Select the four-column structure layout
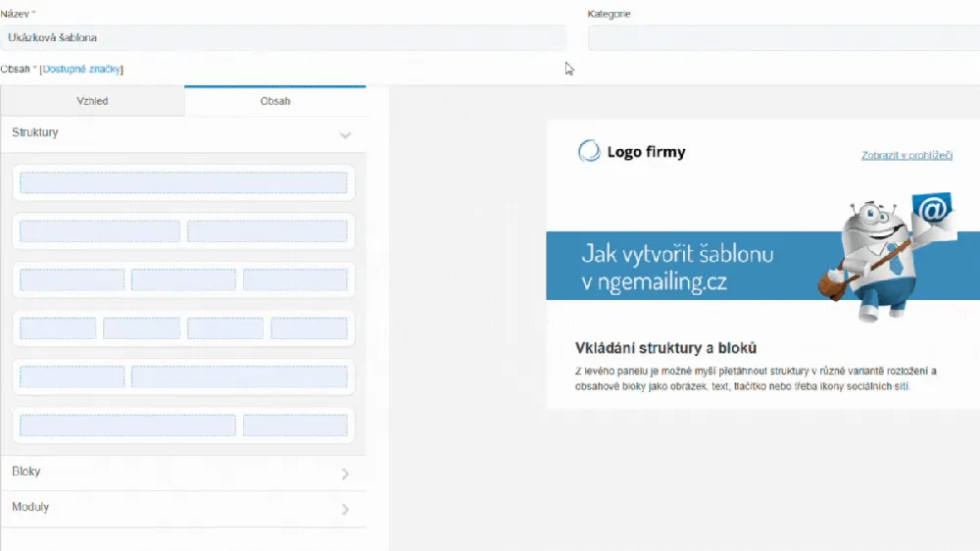This screenshot has height=551, width=980. tap(183, 328)
